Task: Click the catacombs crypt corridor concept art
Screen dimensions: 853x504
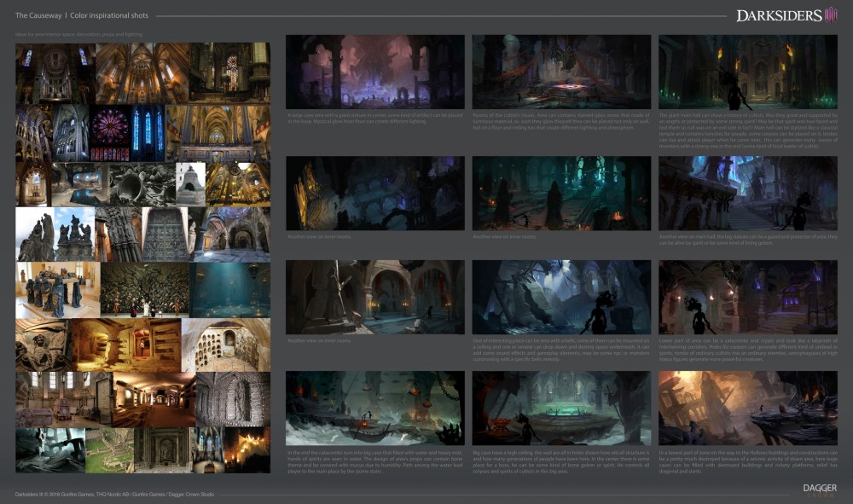Action: pyautogui.click(x=747, y=297)
